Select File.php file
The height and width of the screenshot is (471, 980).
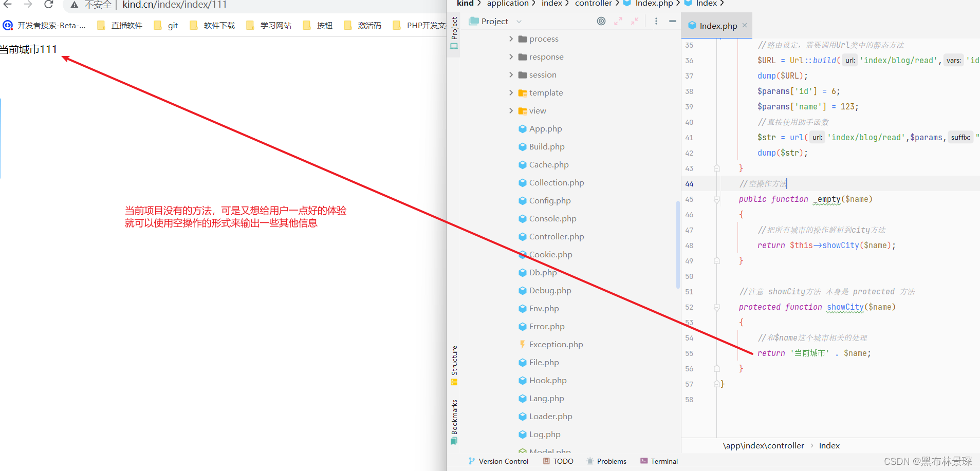[x=539, y=362]
